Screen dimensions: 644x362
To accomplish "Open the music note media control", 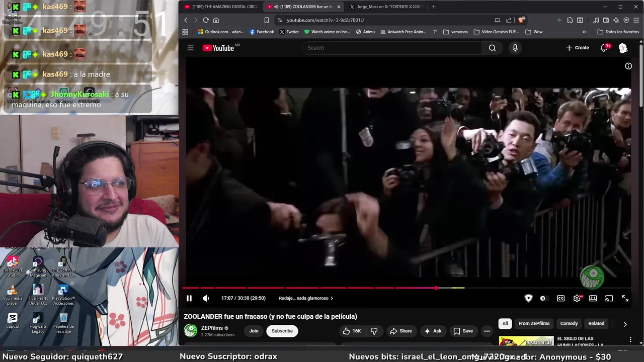I will pyautogui.click(x=596, y=20).
